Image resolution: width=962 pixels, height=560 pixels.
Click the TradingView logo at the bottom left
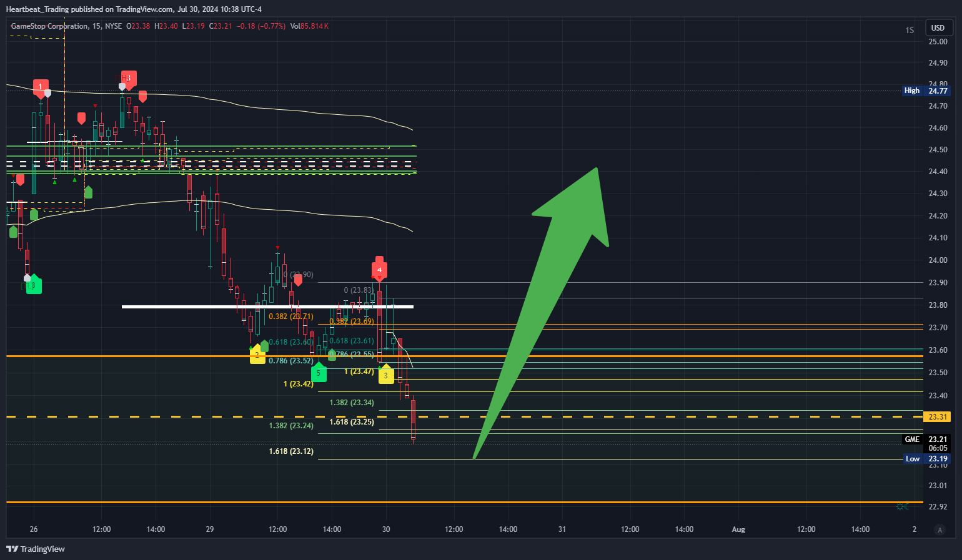point(36,549)
